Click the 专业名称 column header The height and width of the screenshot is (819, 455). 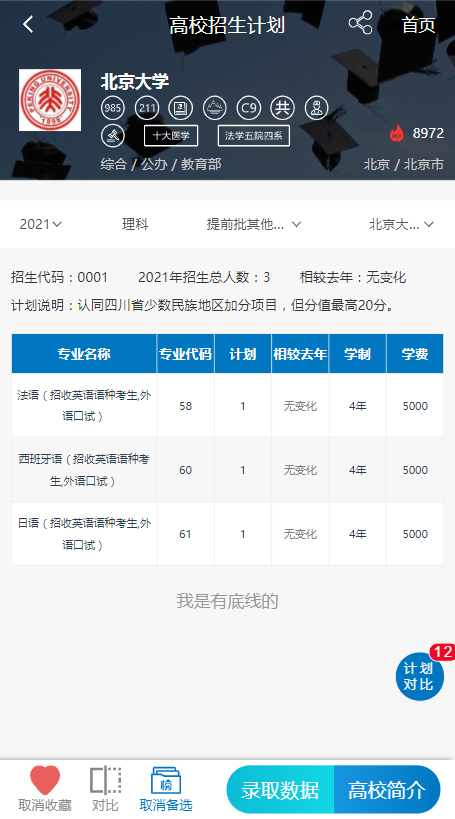[x=84, y=354]
